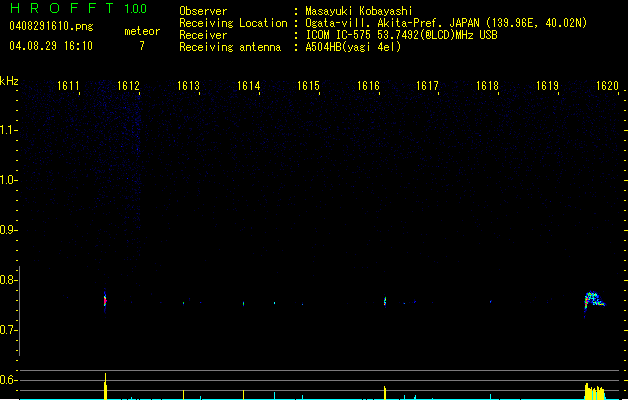Screen dimensions: 629x400
Task: Select the Ogata-vill. Akita-Pref. JAPAN location text
Action: coord(446,23)
